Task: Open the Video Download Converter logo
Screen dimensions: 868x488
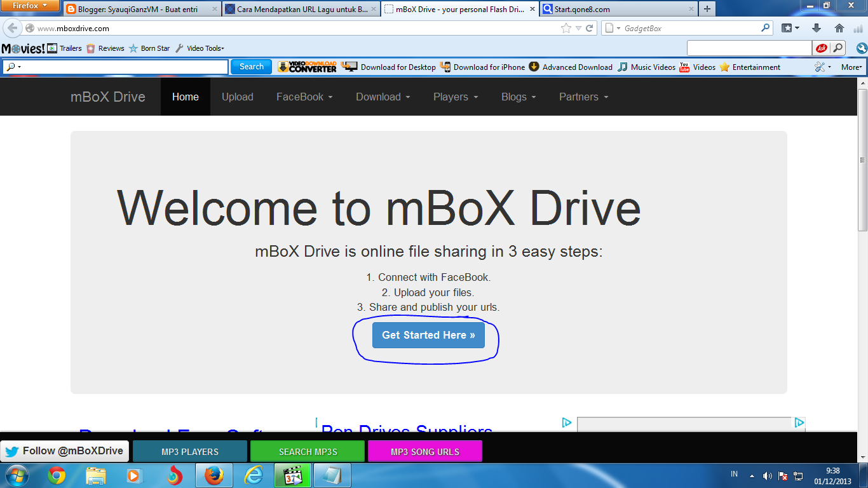Action: click(307, 67)
